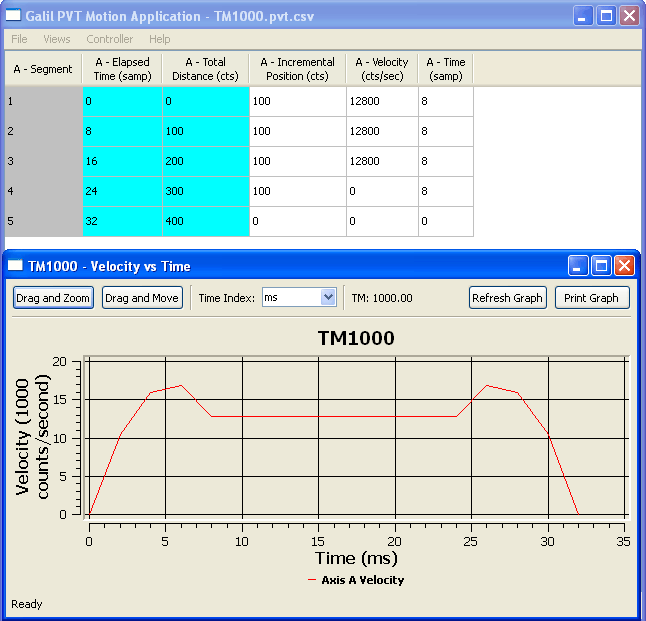Screen dimensions: 646x621
Task: Click segment 3 Velocity cell showing 12800
Action: (382, 161)
